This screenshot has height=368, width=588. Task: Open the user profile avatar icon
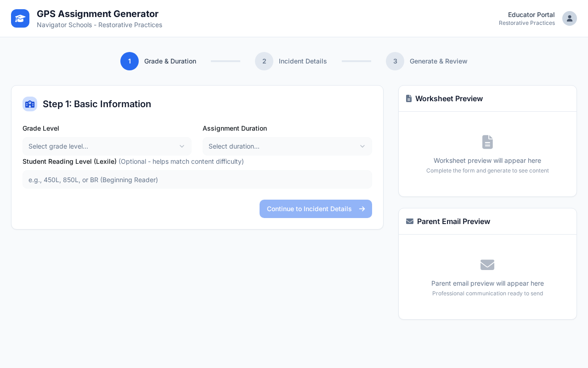pos(570,18)
